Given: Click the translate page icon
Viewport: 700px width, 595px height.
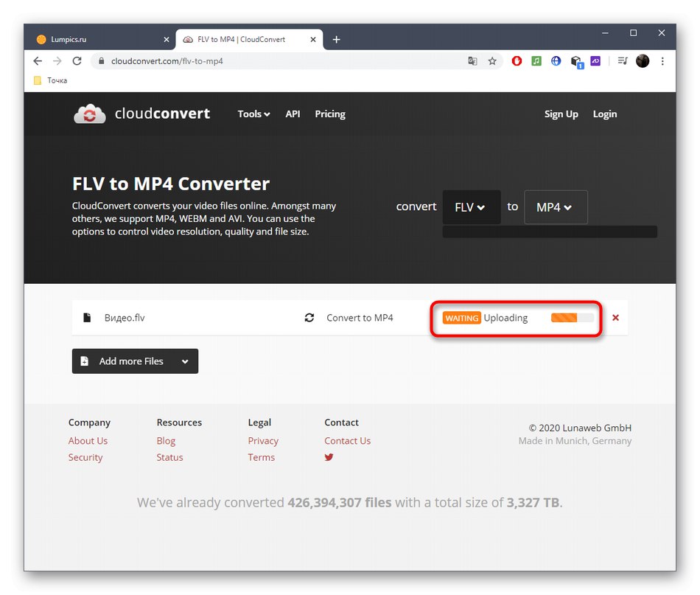Looking at the screenshot, I should [472, 61].
